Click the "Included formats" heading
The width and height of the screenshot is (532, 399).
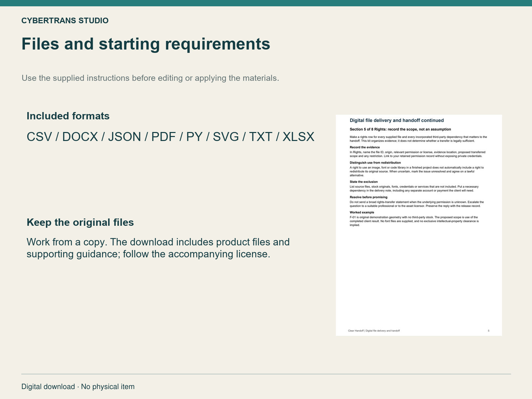68,116
